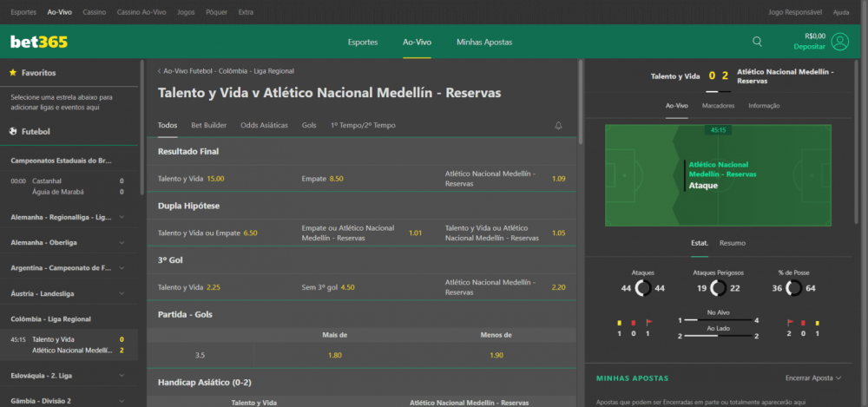Open Jogos in the top bar

(x=186, y=11)
